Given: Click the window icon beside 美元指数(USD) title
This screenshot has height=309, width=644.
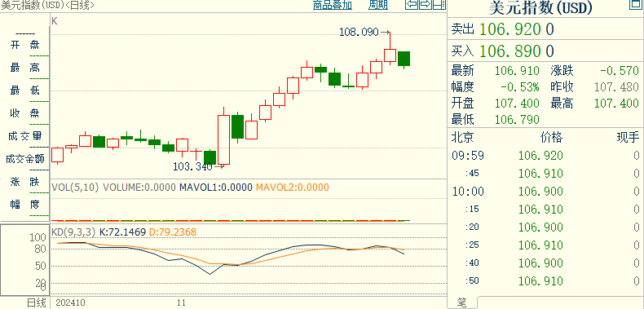Looking at the screenshot, I should [636, 4].
